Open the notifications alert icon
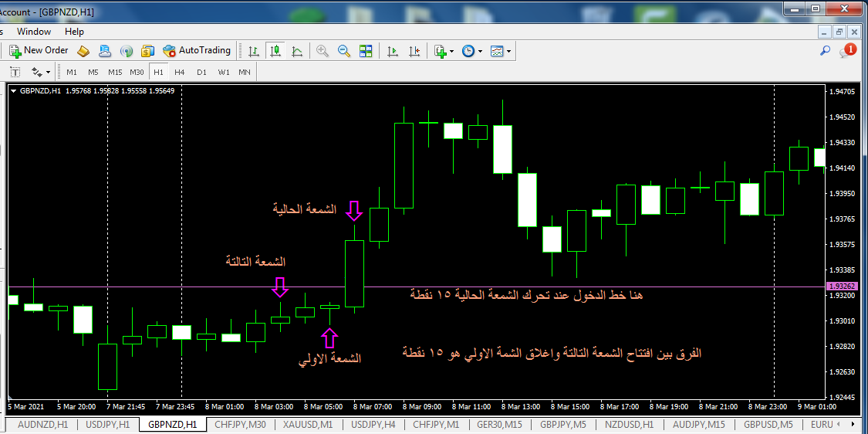The width and height of the screenshot is (868, 434). point(849,51)
